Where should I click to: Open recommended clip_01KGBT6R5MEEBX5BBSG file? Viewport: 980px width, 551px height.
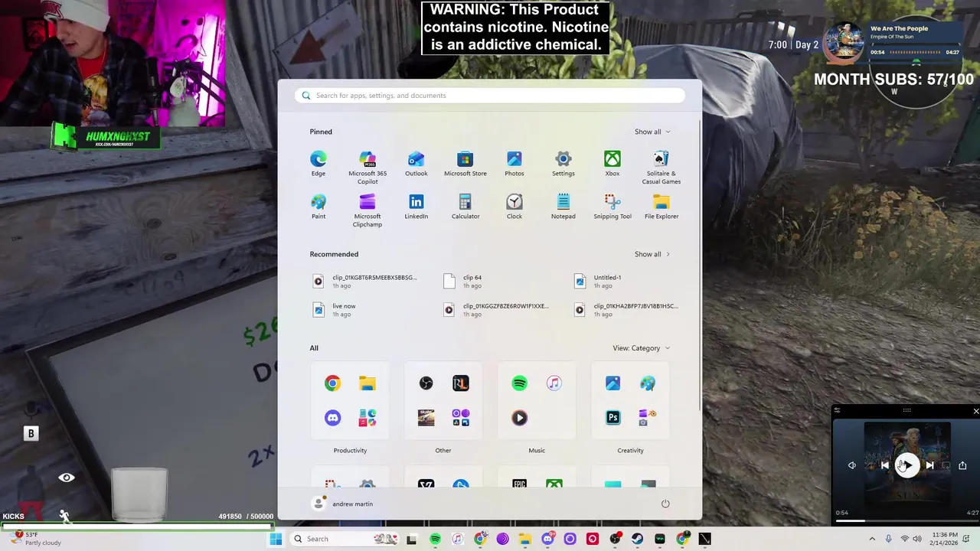(x=366, y=282)
